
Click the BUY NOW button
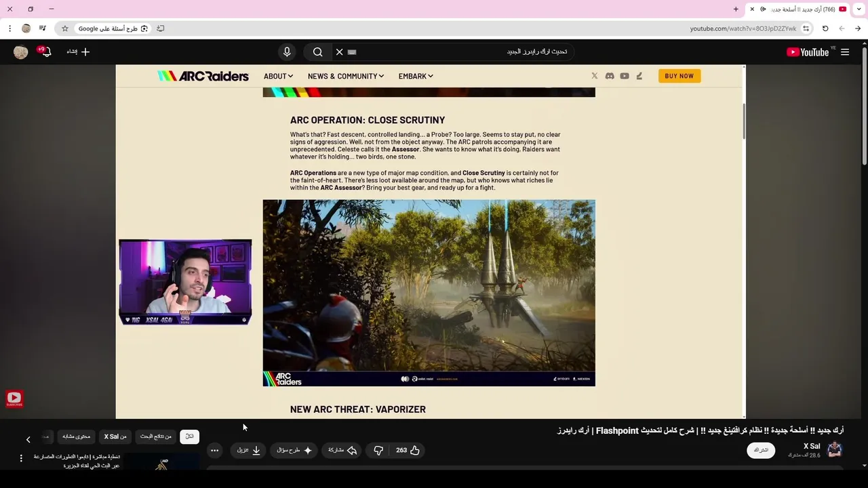click(x=679, y=76)
